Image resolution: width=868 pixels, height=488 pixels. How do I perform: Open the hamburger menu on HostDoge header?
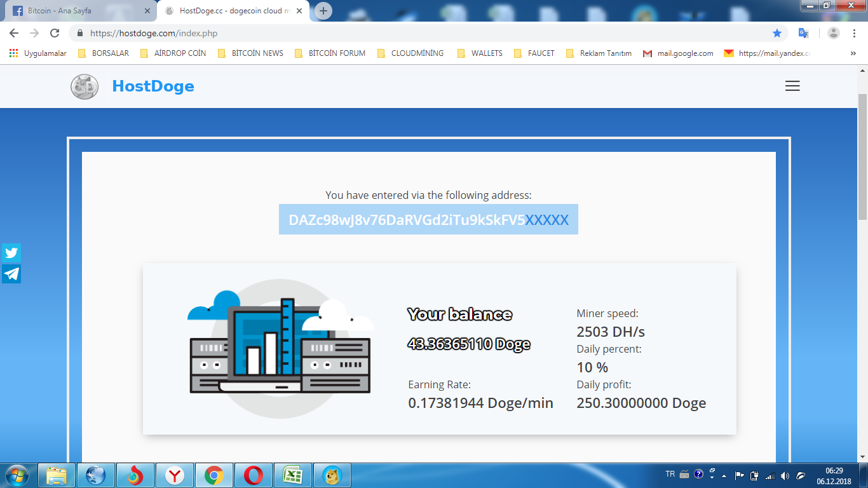click(792, 86)
